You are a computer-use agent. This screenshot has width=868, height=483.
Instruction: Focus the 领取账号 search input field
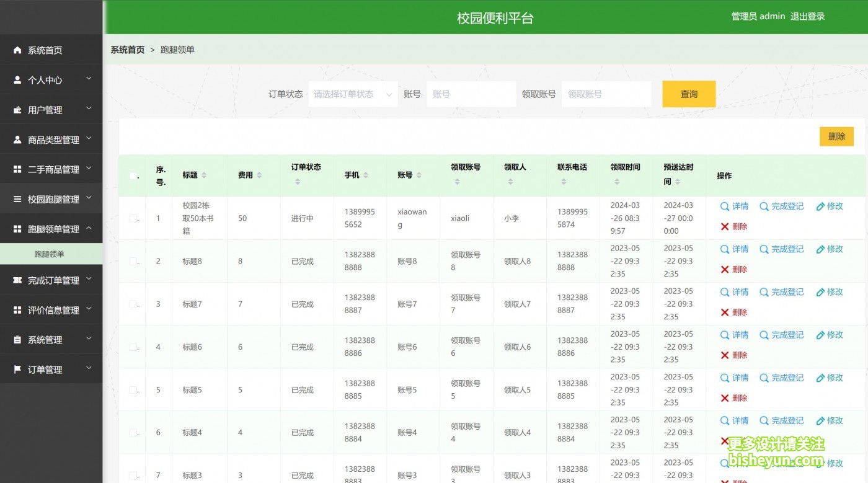click(x=606, y=94)
